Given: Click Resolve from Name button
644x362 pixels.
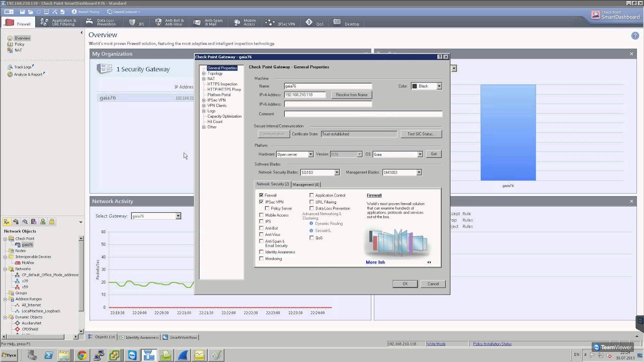Looking at the screenshot, I should tap(352, 95).
